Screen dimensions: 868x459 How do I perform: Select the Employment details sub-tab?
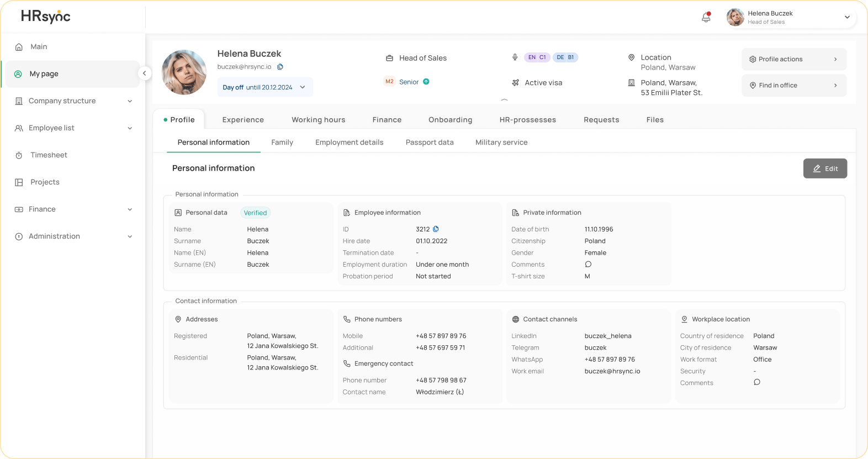click(x=350, y=143)
